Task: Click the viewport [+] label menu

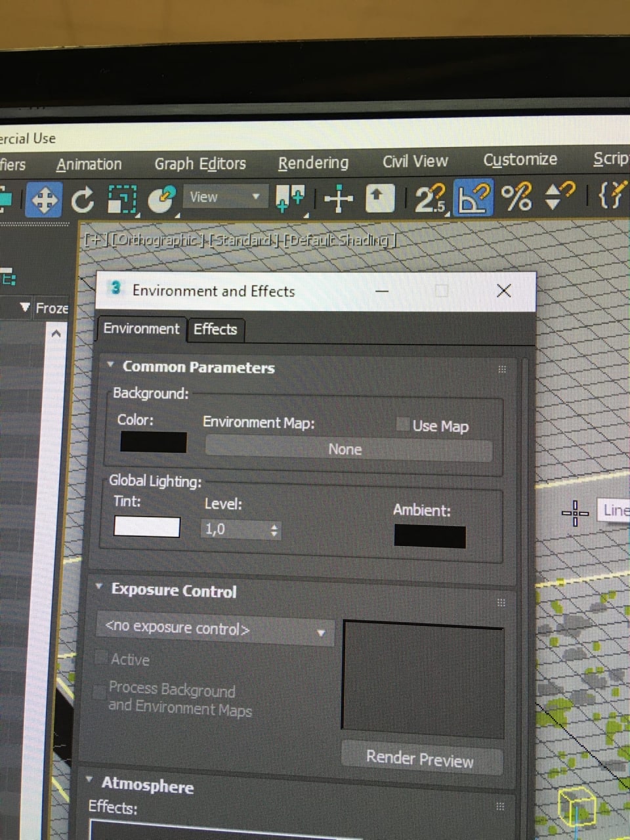Action: (x=96, y=240)
